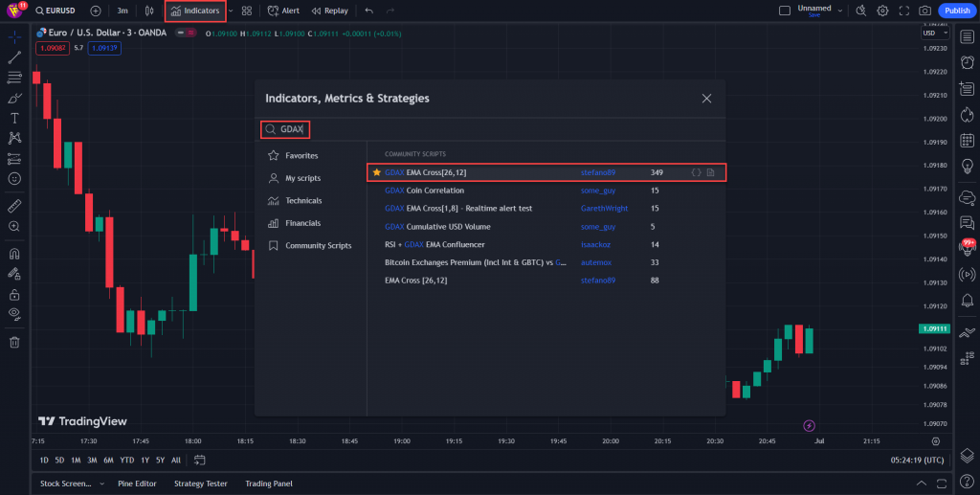The height and width of the screenshot is (495, 980).
Task: Open the USD currency dropdown
Action: 935,34
